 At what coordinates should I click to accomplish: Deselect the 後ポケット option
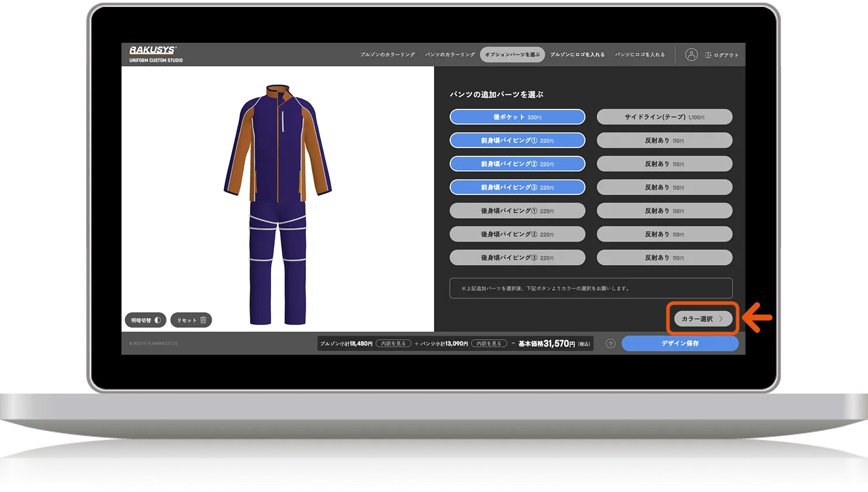(517, 117)
